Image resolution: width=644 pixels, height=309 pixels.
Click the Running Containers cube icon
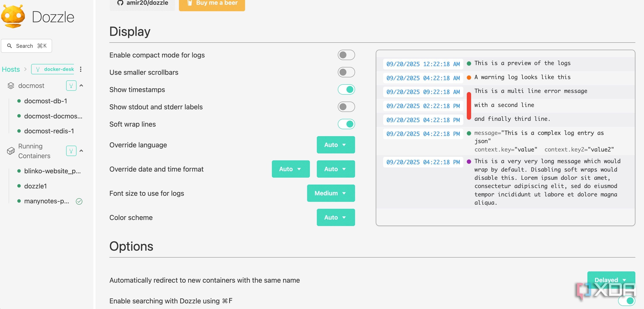tap(11, 151)
